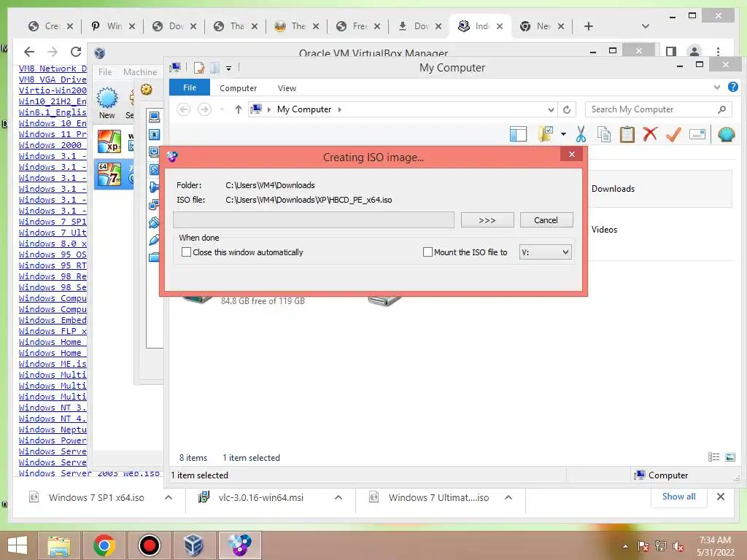Click the search magnifier in My Computer
The width and height of the screenshot is (747, 560).
(x=721, y=109)
